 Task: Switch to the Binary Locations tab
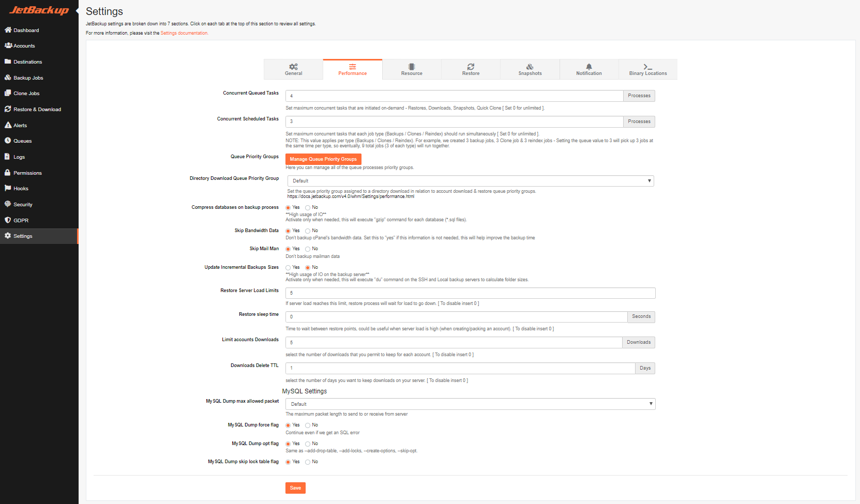pos(648,69)
